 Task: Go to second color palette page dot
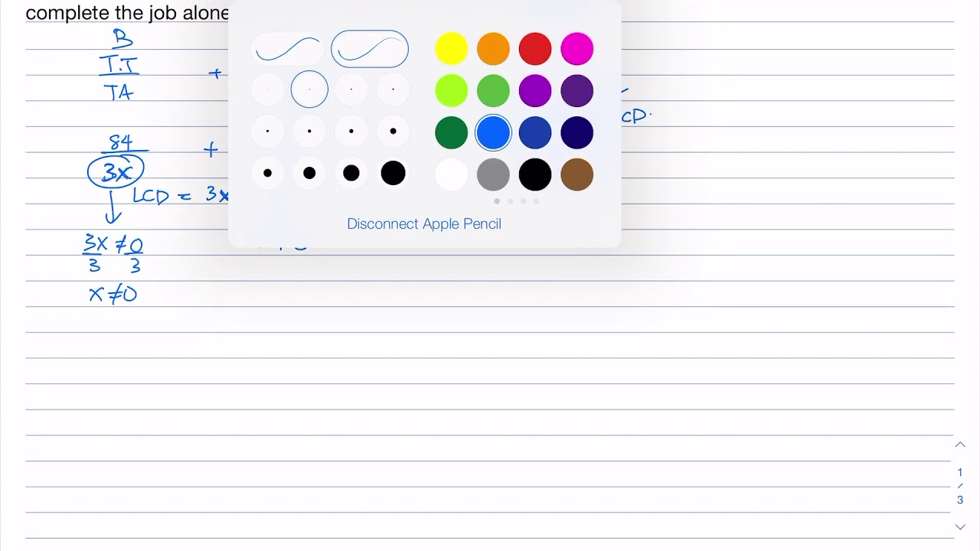click(510, 201)
